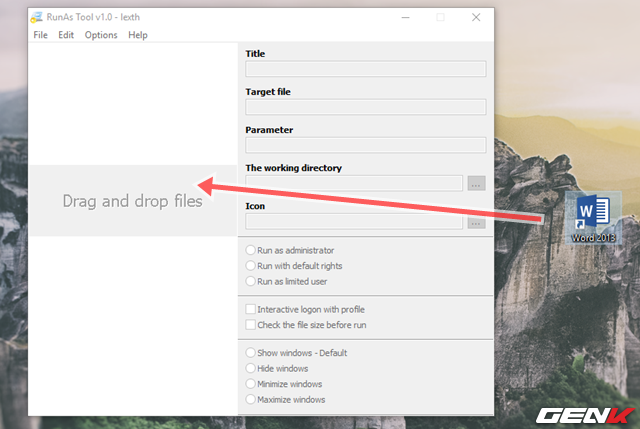
Task: Select Maximize windows option
Action: (251, 400)
